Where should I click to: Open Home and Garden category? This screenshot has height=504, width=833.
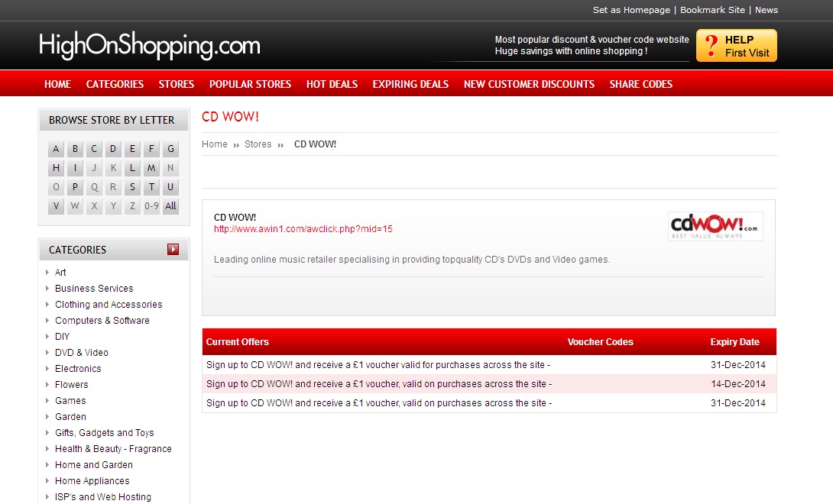[93, 465]
